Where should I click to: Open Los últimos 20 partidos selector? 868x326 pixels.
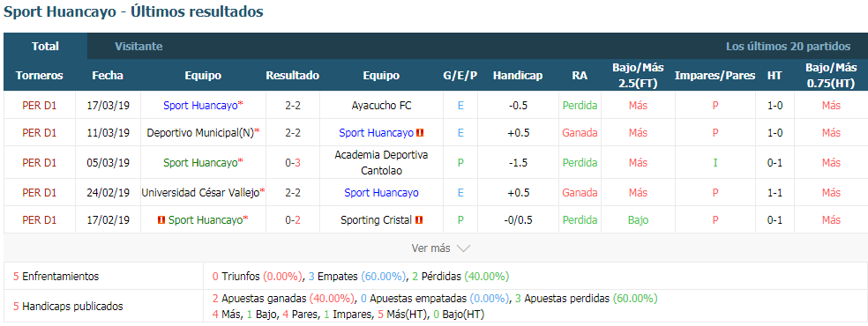click(x=788, y=47)
